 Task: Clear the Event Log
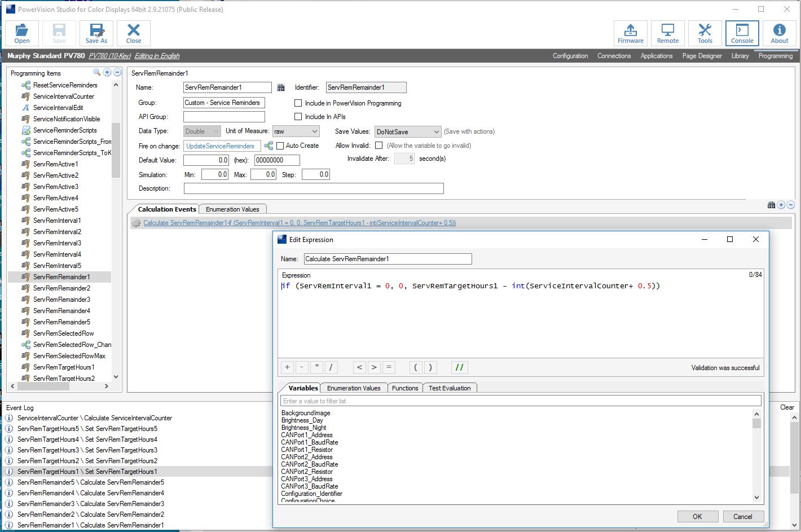pos(787,407)
